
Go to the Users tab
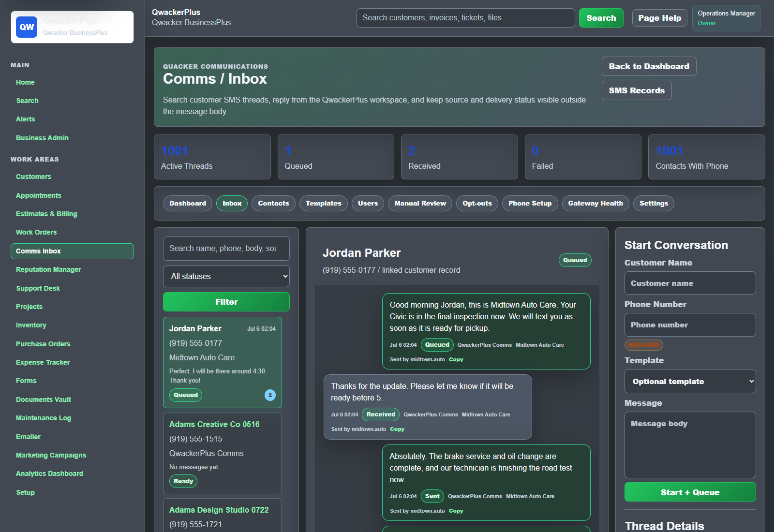(x=368, y=203)
